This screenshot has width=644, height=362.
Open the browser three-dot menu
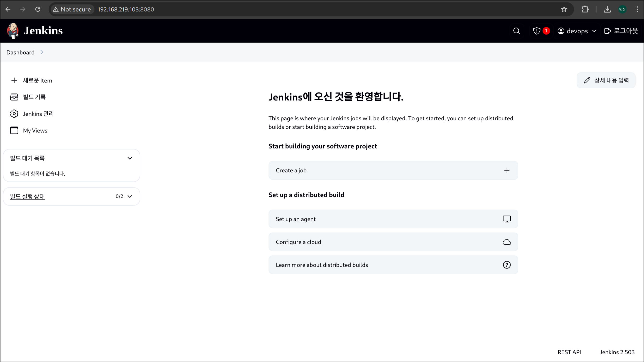coord(637,9)
